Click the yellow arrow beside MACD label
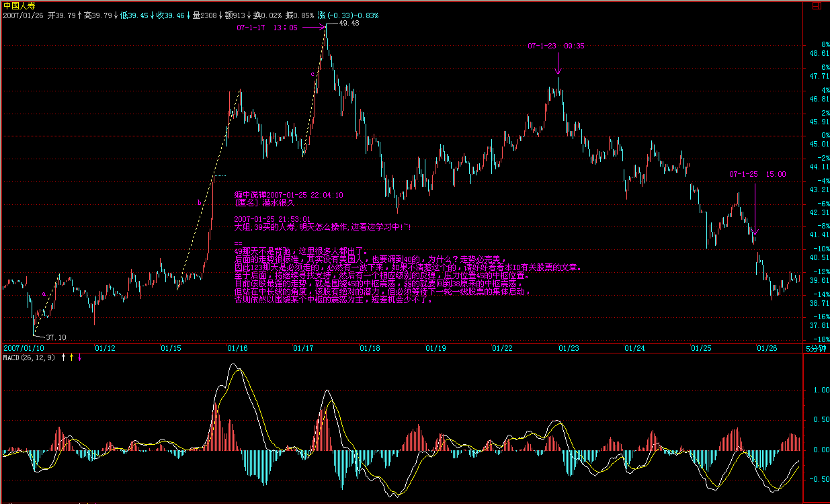 pos(72,358)
